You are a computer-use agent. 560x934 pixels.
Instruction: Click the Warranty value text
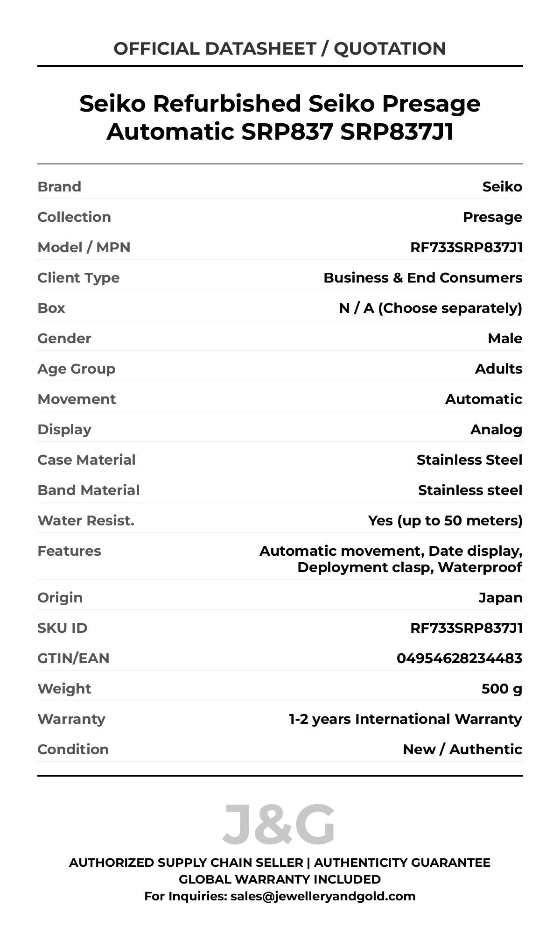(x=405, y=719)
